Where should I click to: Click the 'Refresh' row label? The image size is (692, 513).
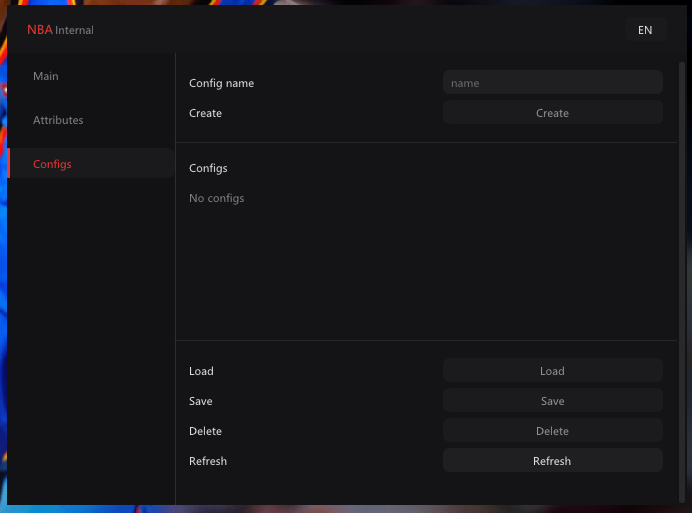[208, 461]
